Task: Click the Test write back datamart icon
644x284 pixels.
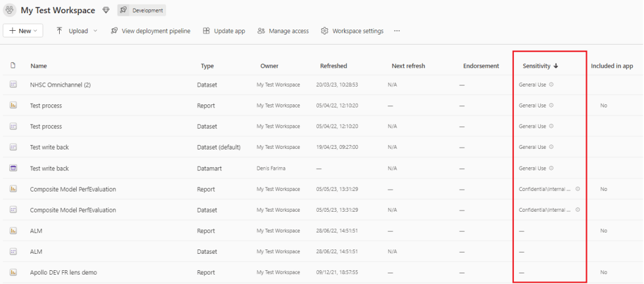Action: click(13, 168)
